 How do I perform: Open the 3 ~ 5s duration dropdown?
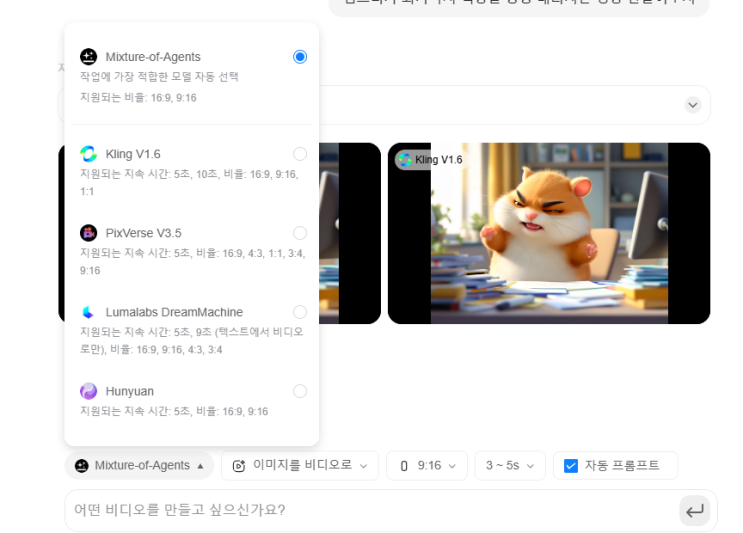tap(510, 466)
